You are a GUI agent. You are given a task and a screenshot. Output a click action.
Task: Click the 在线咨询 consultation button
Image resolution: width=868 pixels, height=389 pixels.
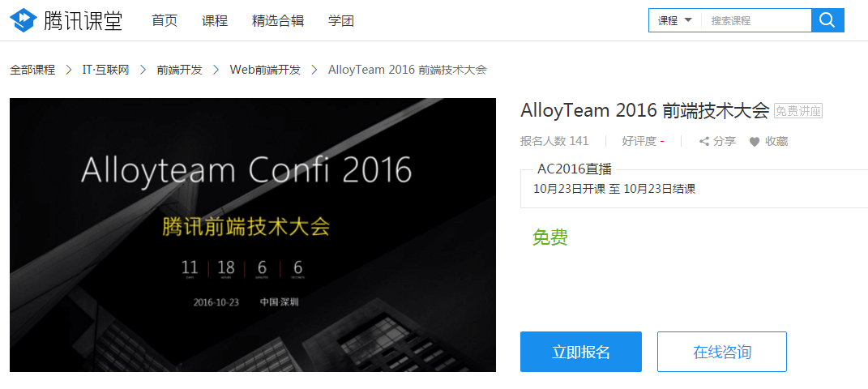722,352
